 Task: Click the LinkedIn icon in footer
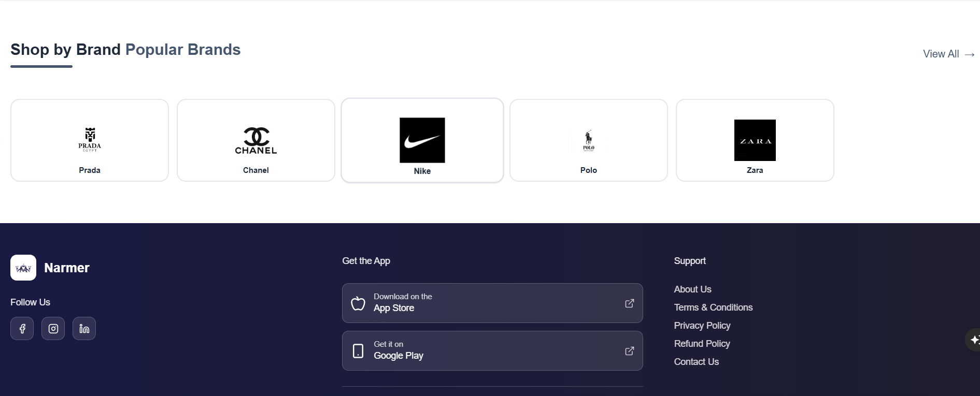(84, 328)
